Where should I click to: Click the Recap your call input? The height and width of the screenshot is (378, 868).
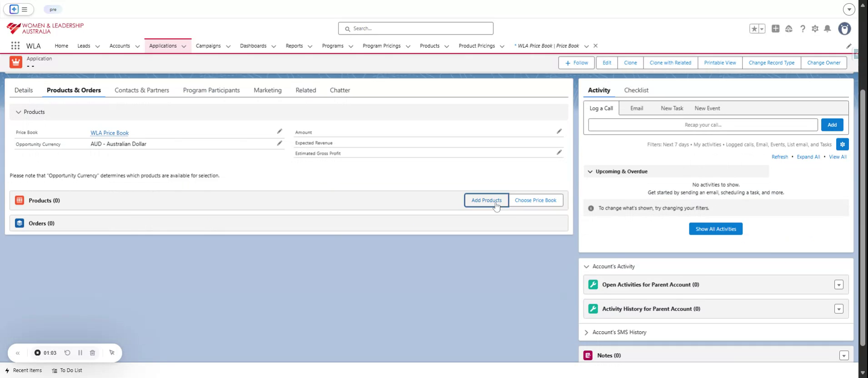click(703, 125)
